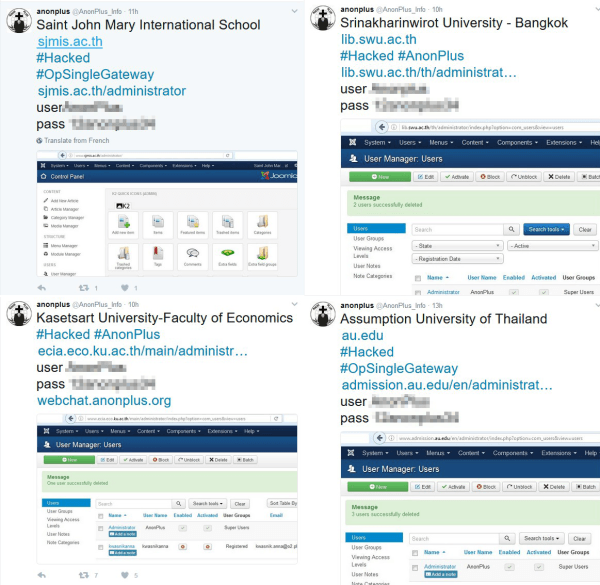Click reply arrow under the Kasetsart University tweet

42,575
